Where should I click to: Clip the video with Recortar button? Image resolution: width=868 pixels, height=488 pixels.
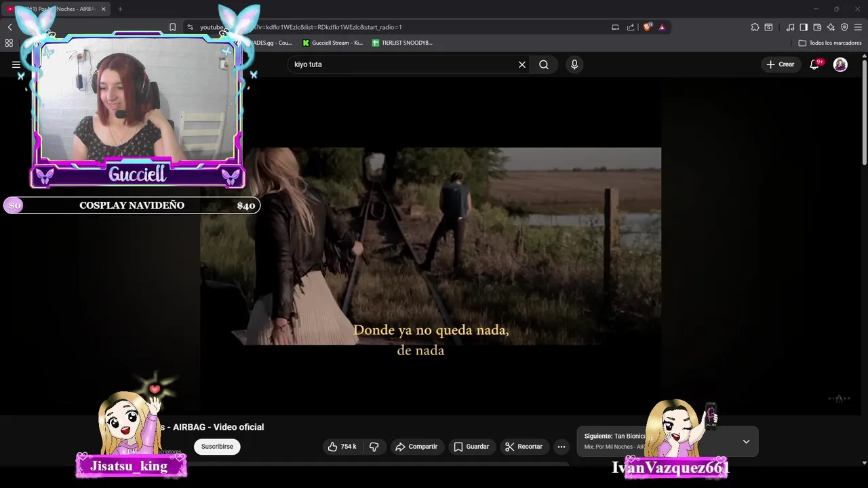point(524,447)
